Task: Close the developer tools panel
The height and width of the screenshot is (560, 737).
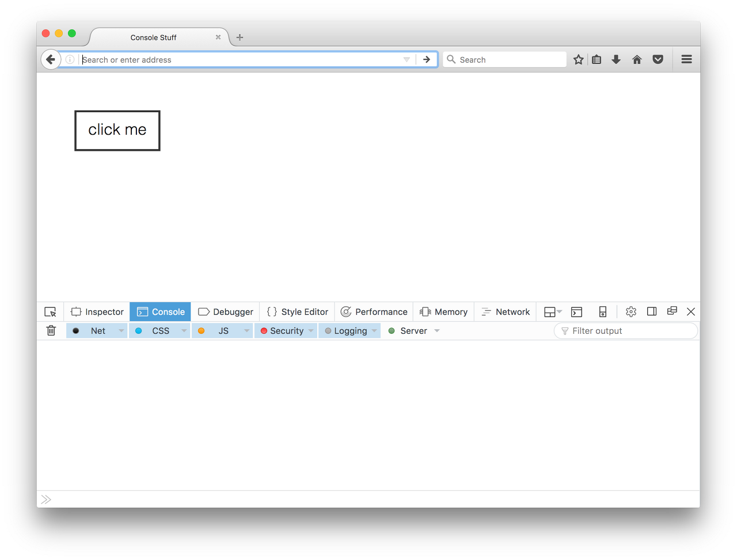Action: (x=691, y=312)
